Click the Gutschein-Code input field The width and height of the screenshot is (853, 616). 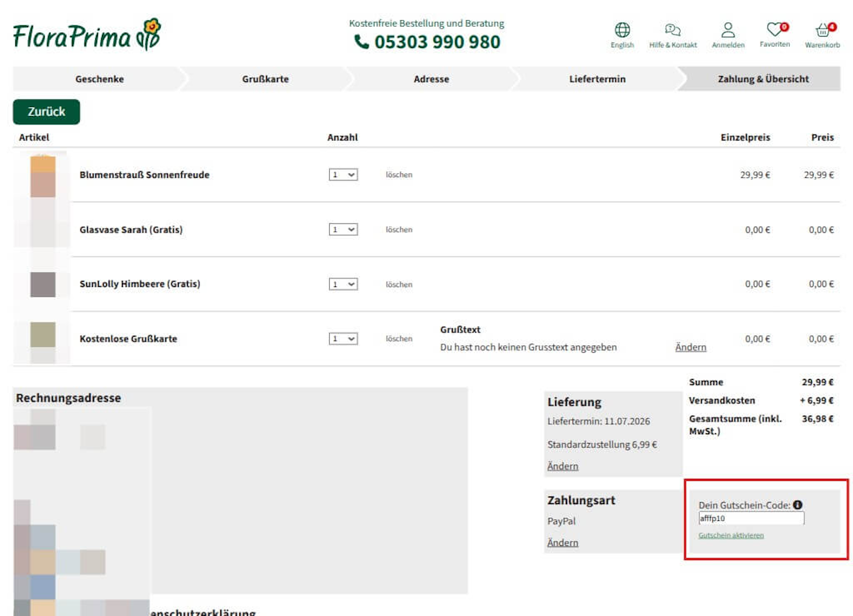click(x=751, y=518)
